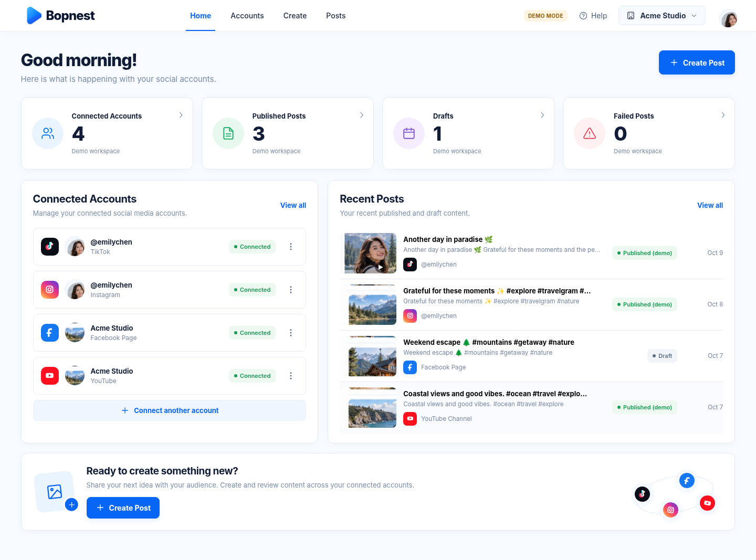Image resolution: width=756 pixels, height=560 pixels.
Task: Click Published (demo) badge on Coastal views post
Action: pyautogui.click(x=645, y=407)
